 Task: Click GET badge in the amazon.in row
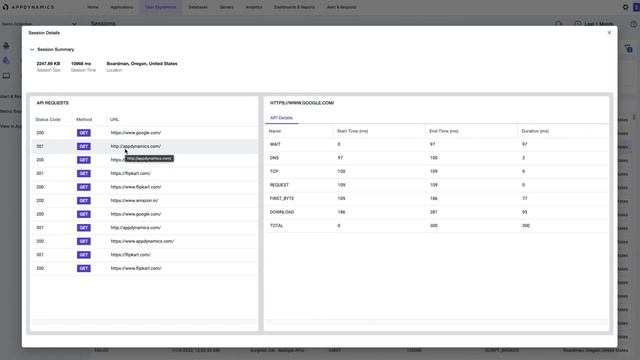(84, 200)
